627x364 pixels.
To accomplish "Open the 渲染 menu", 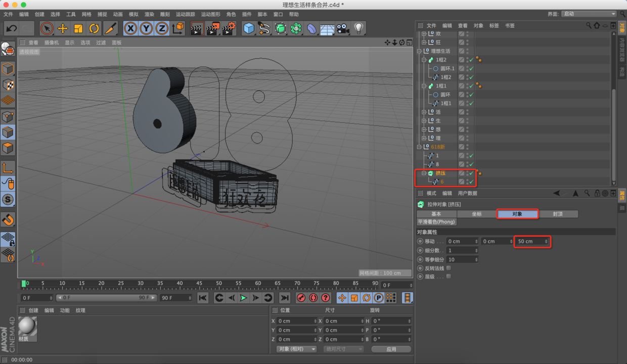I will [149, 14].
